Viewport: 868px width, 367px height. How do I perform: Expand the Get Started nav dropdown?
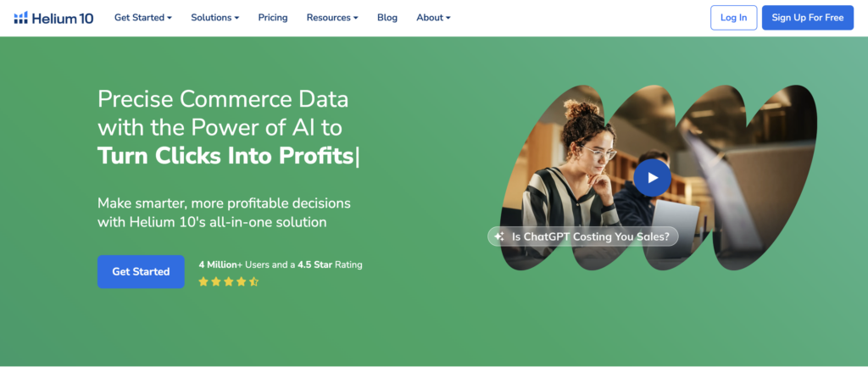[142, 18]
